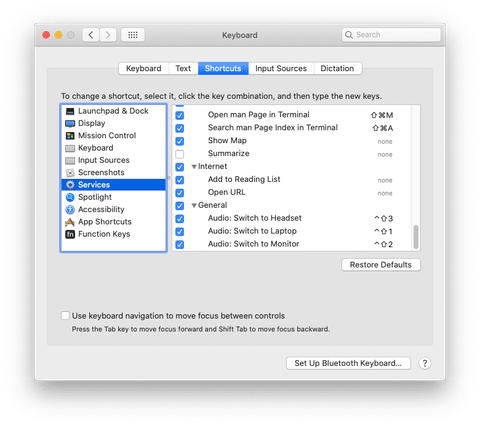Image resolution: width=480 pixels, height=426 pixels.
Task: Open the Spotlight shortcuts icon
Action: tap(70, 197)
